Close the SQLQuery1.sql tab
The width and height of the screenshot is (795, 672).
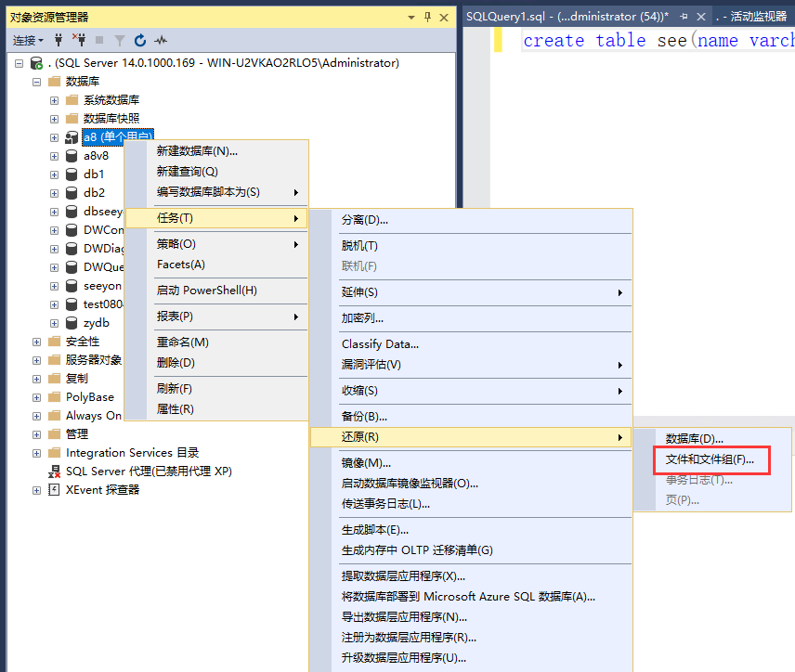(x=700, y=17)
